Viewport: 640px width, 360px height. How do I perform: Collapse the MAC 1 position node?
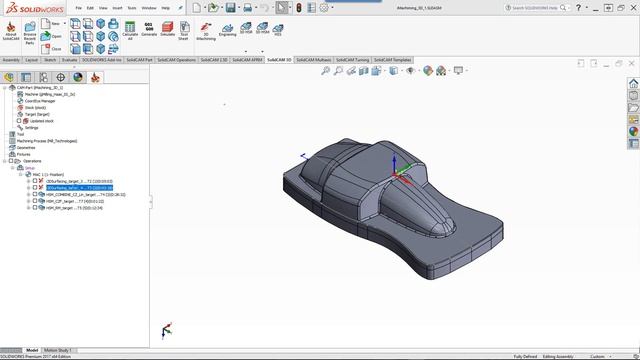point(21,174)
